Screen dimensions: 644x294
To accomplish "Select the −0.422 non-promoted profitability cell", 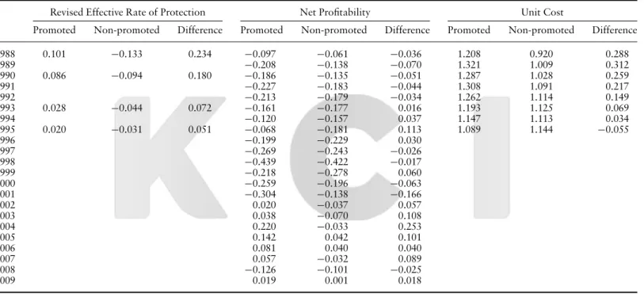I will click(332, 162).
